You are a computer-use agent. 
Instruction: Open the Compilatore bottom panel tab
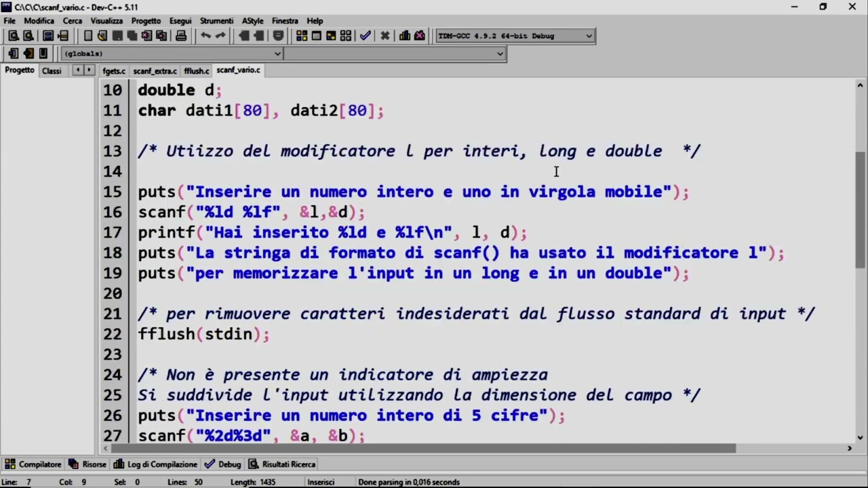point(33,464)
